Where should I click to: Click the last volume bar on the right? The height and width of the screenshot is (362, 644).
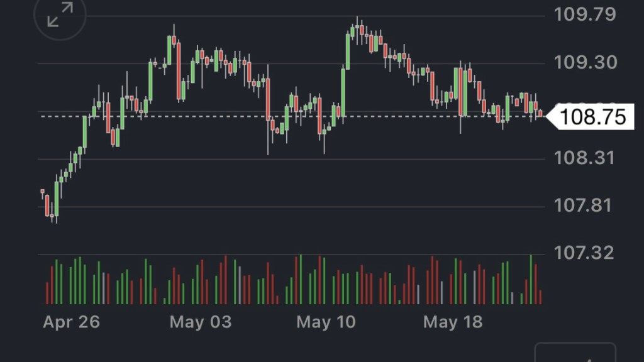[x=540, y=297]
